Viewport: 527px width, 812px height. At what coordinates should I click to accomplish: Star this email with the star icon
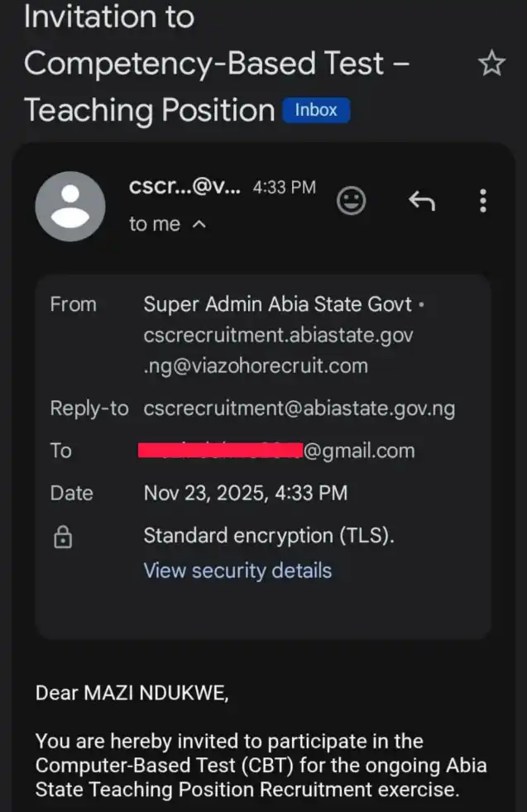tap(492, 64)
